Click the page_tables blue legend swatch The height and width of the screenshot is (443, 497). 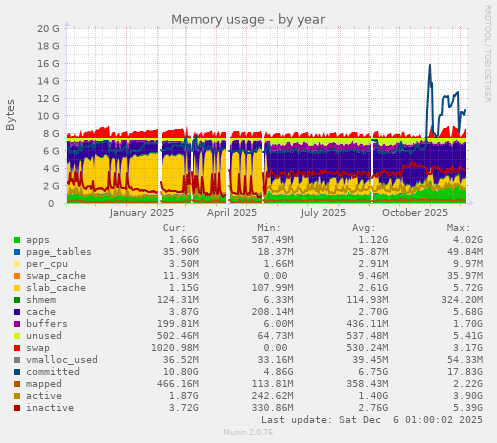(17, 252)
